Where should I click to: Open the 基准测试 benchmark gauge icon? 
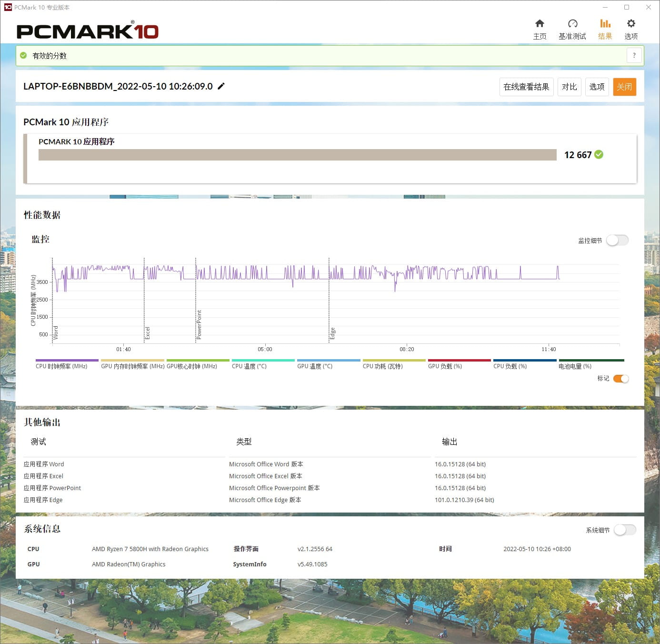click(572, 23)
